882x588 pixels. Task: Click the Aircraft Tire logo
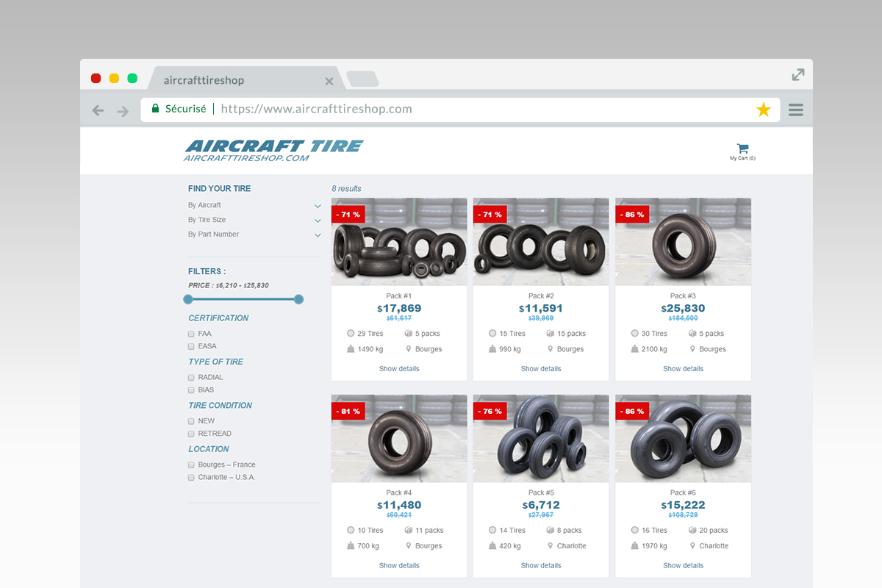(273, 151)
